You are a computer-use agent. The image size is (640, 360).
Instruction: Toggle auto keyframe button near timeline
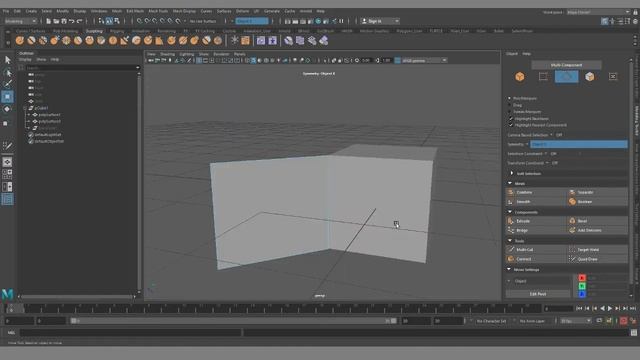tap(624, 321)
